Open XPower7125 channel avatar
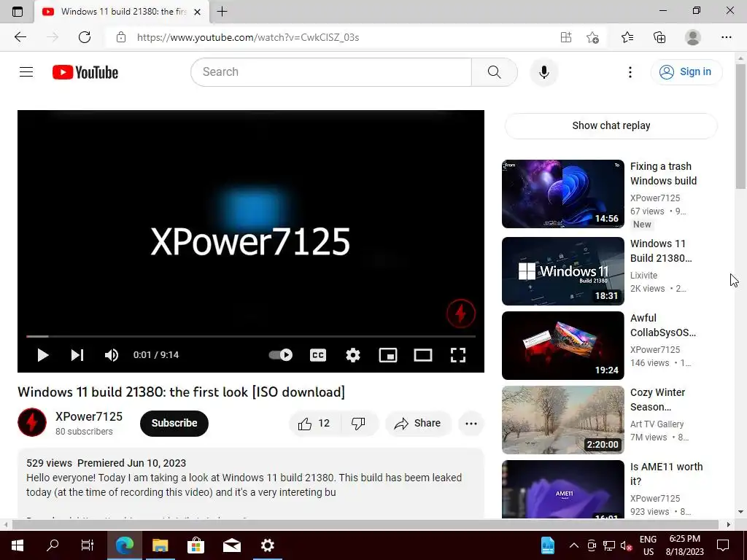 (x=32, y=422)
